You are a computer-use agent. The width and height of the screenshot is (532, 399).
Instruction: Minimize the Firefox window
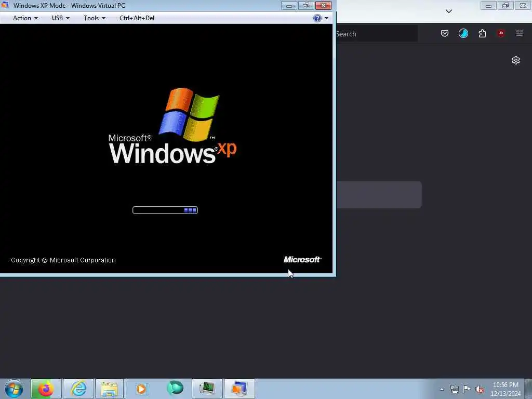488,5
